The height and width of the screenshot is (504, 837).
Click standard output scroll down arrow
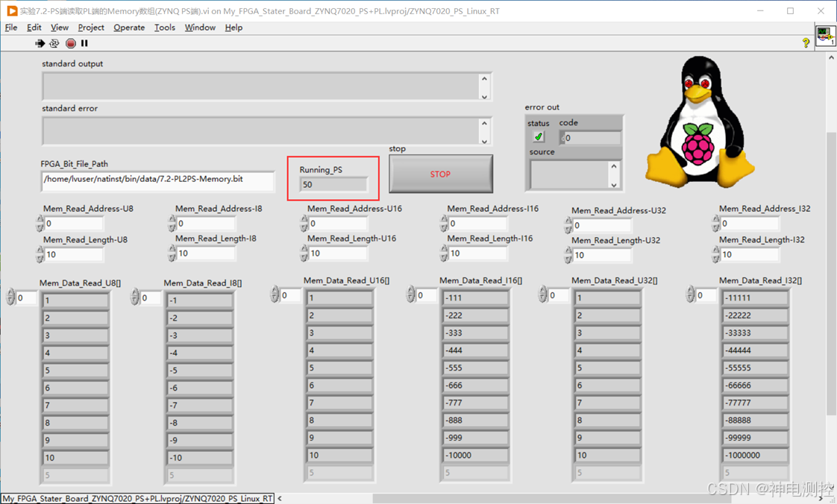coord(484,96)
